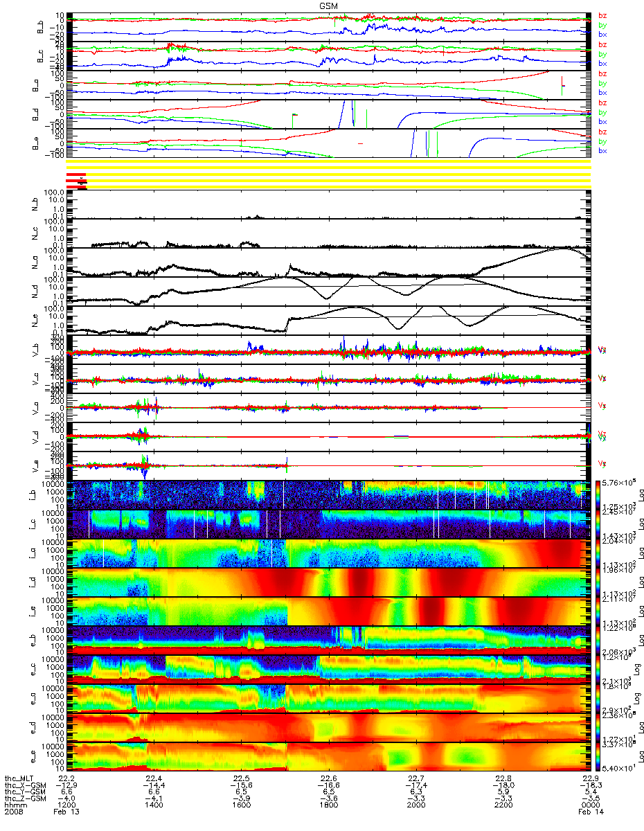Screen dimensions: 644x831
Task: Select the B_b panel axis label
Action: tap(41, 27)
